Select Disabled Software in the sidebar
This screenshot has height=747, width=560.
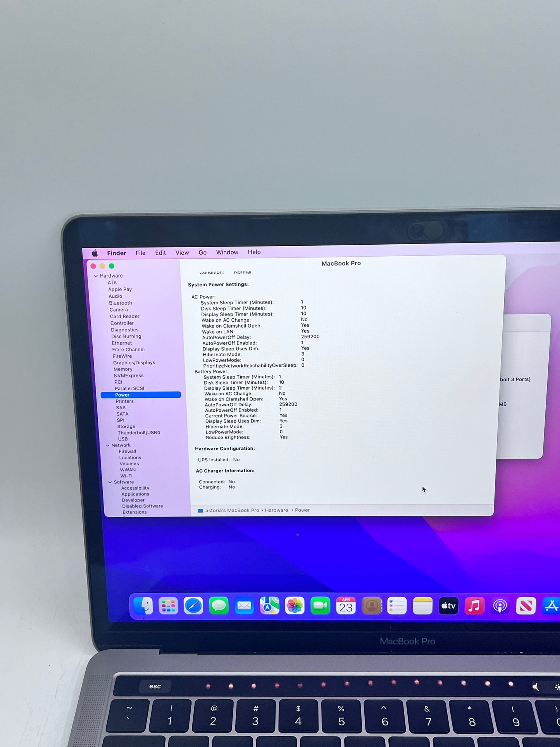[x=142, y=506]
